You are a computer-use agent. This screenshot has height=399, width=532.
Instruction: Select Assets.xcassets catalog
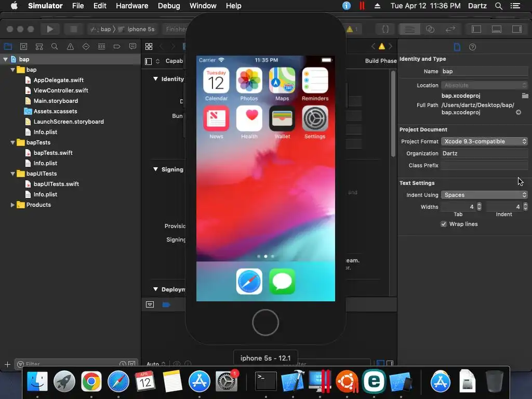tap(55, 111)
